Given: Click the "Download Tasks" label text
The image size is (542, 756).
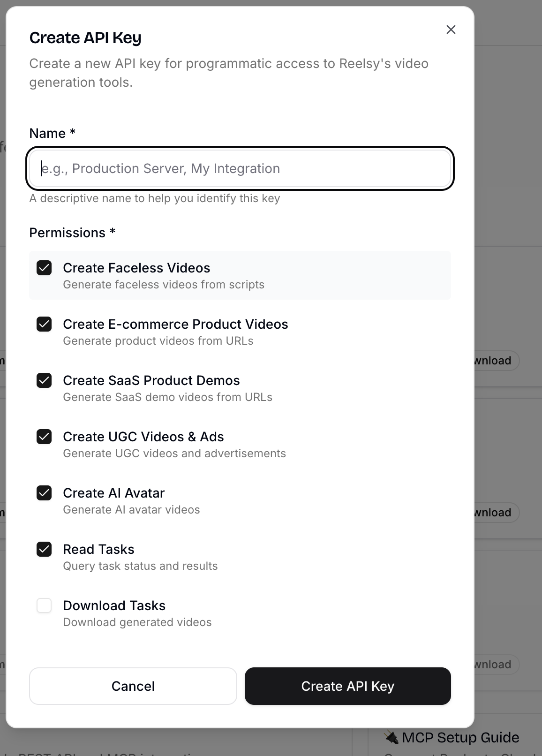Looking at the screenshot, I should 114,605.
